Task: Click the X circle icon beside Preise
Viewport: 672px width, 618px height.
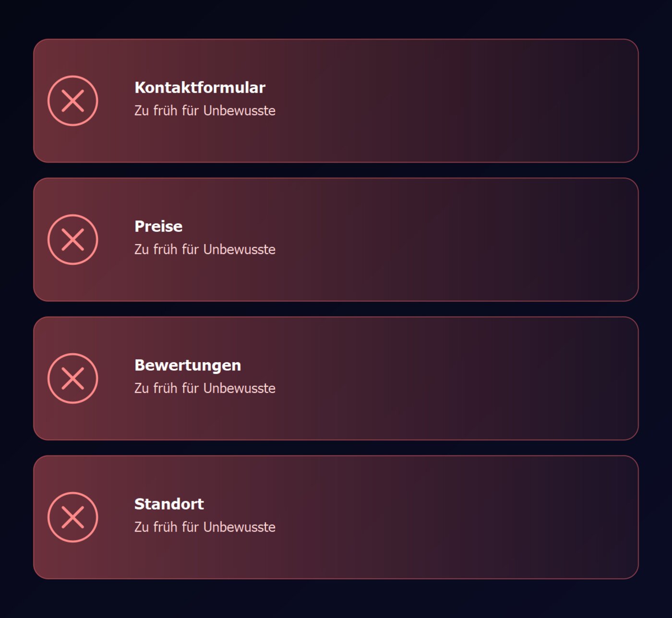Action: point(73,239)
